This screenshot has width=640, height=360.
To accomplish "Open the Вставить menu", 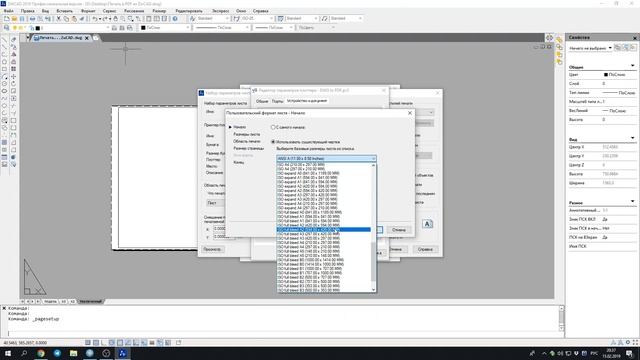I will [64, 11].
